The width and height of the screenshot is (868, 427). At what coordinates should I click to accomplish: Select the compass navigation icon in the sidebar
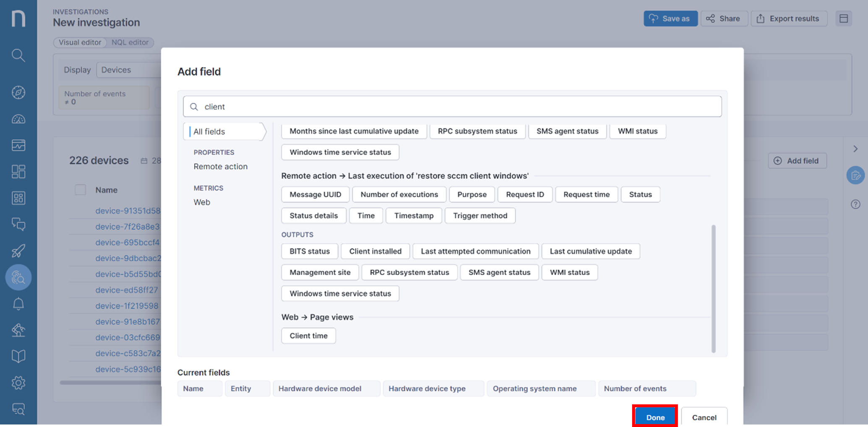(x=18, y=92)
